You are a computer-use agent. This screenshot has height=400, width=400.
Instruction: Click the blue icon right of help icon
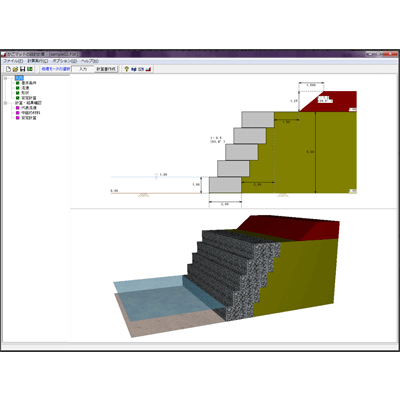pyautogui.click(x=134, y=69)
